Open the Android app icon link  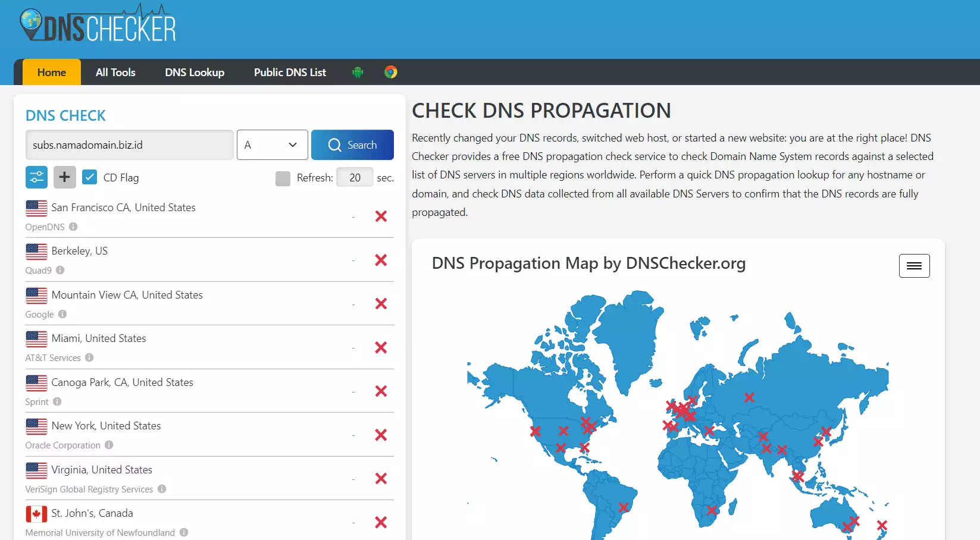click(358, 72)
